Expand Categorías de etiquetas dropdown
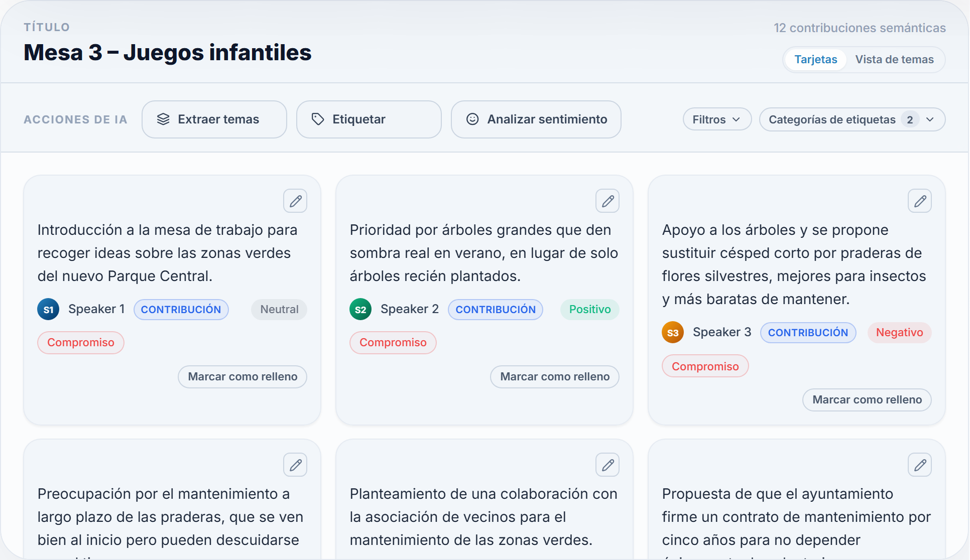This screenshot has height=560, width=970. 852,119
